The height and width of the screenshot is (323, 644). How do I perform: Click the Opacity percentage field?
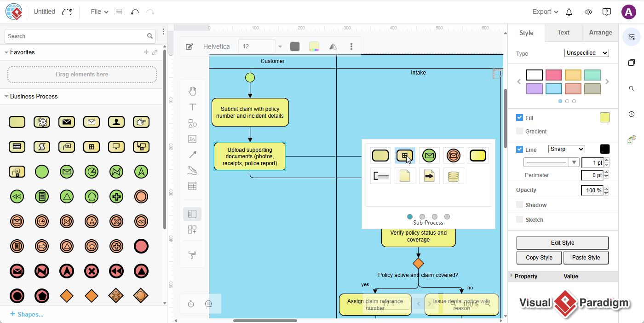click(x=592, y=190)
